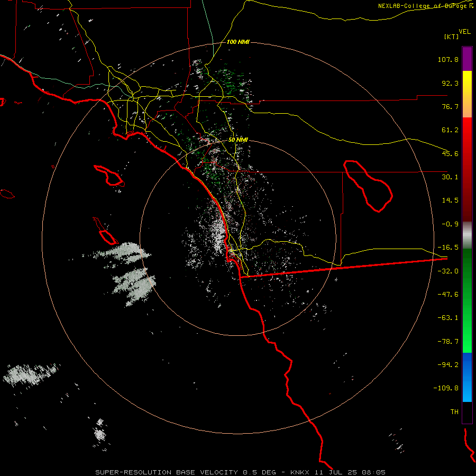Click the -0.9 velocity scale value
This screenshot has height=476, width=476.
click(x=450, y=224)
